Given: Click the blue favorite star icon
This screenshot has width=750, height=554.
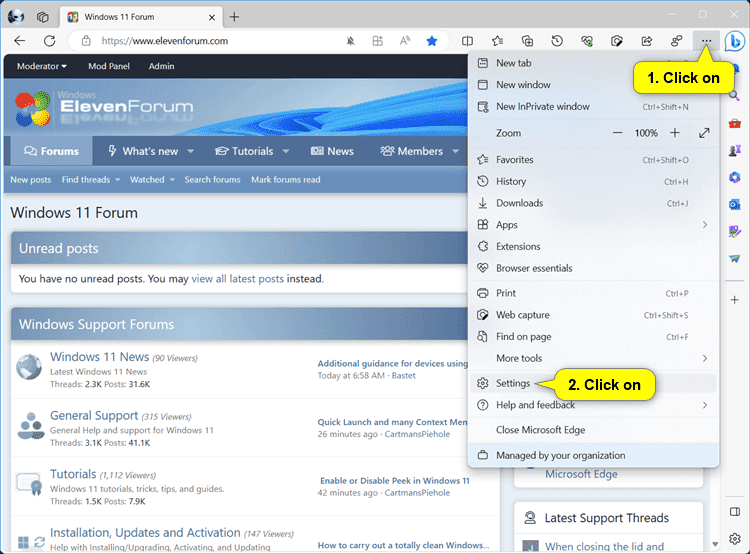Looking at the screenshot, I should (431, 41).
